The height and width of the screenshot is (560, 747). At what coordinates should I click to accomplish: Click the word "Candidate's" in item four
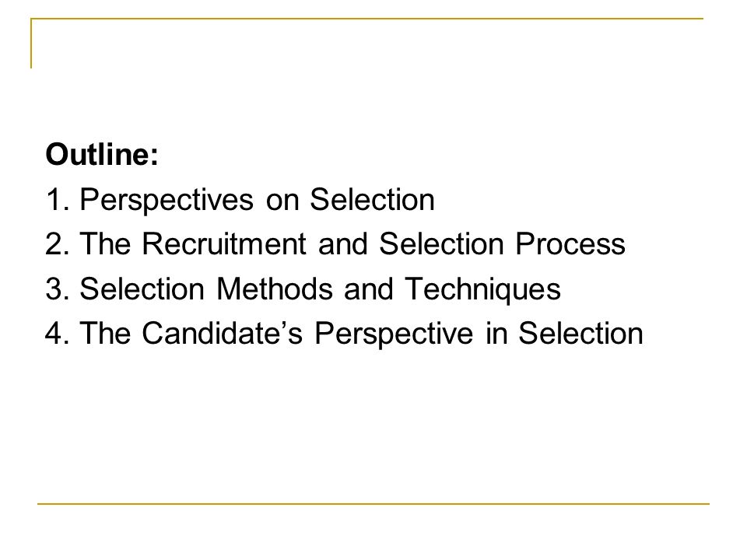pos(222,333)
